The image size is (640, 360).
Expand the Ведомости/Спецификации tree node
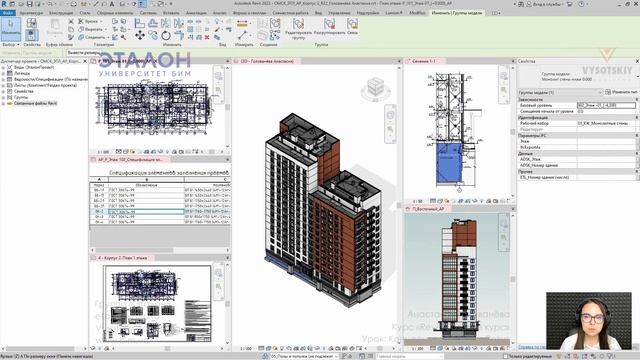click(x=3, y=79)
